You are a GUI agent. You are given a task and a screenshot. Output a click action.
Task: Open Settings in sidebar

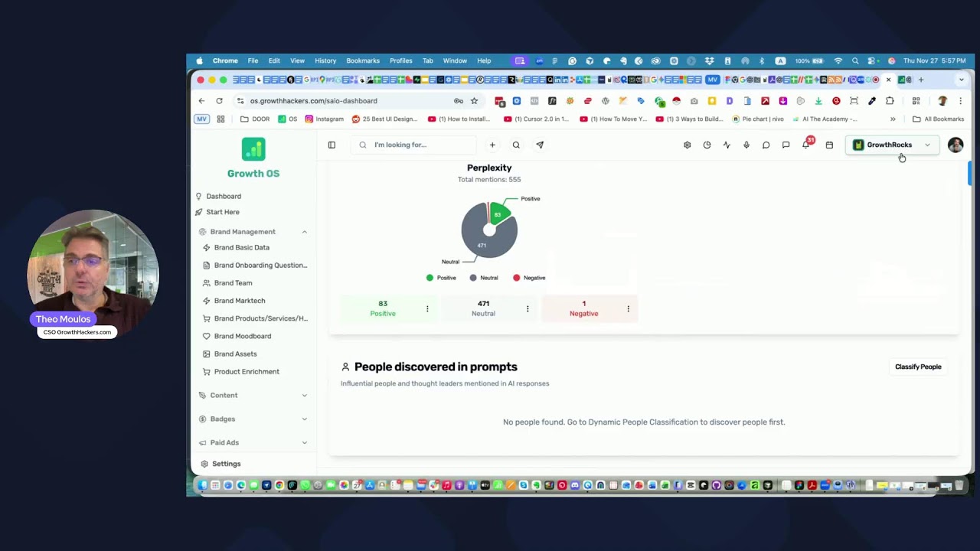click(226, 464)
